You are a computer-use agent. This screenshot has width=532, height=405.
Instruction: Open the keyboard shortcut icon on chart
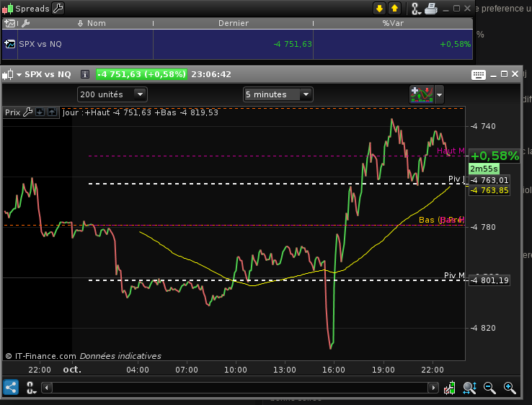coord(479,75)
